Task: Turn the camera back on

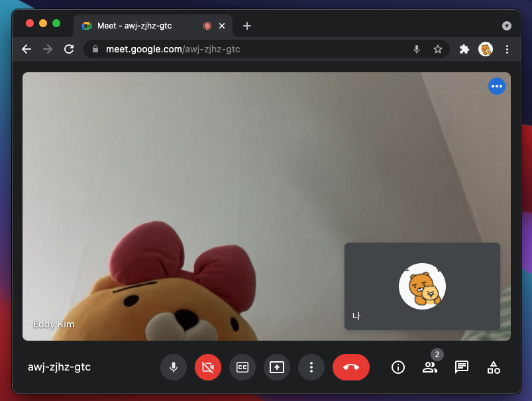Action: pyautogui.click(x=208, y=367)
